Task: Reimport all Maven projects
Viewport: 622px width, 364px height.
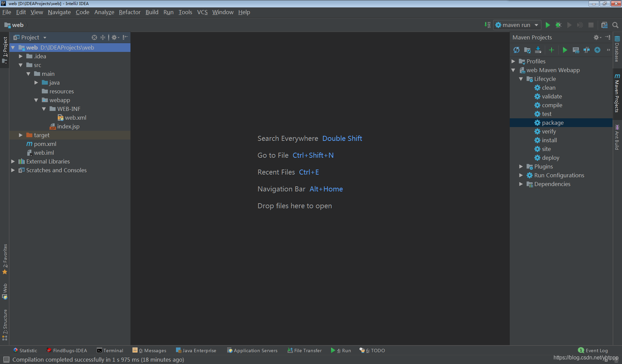Action: (516, 50)
